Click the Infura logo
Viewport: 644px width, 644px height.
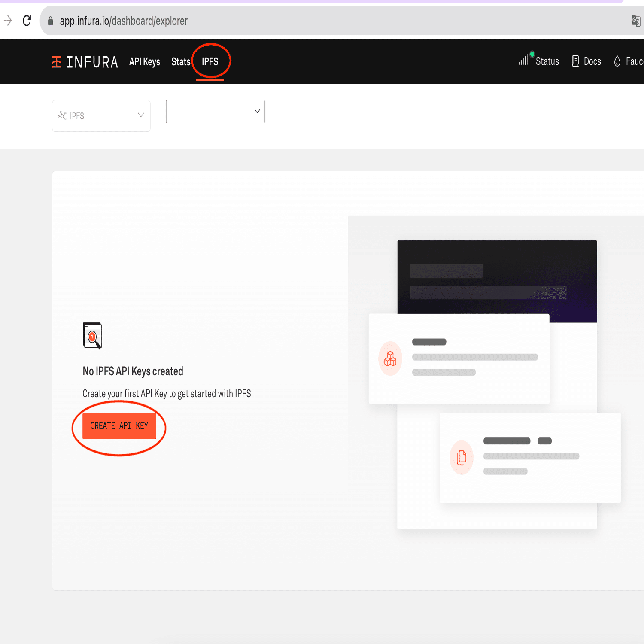(x=85, y=62)
